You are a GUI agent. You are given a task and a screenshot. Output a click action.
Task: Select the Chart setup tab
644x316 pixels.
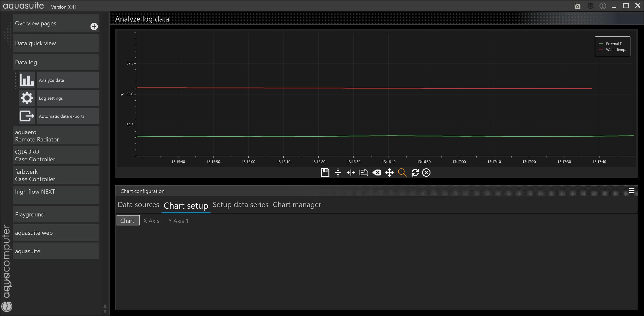coord(186,206)
